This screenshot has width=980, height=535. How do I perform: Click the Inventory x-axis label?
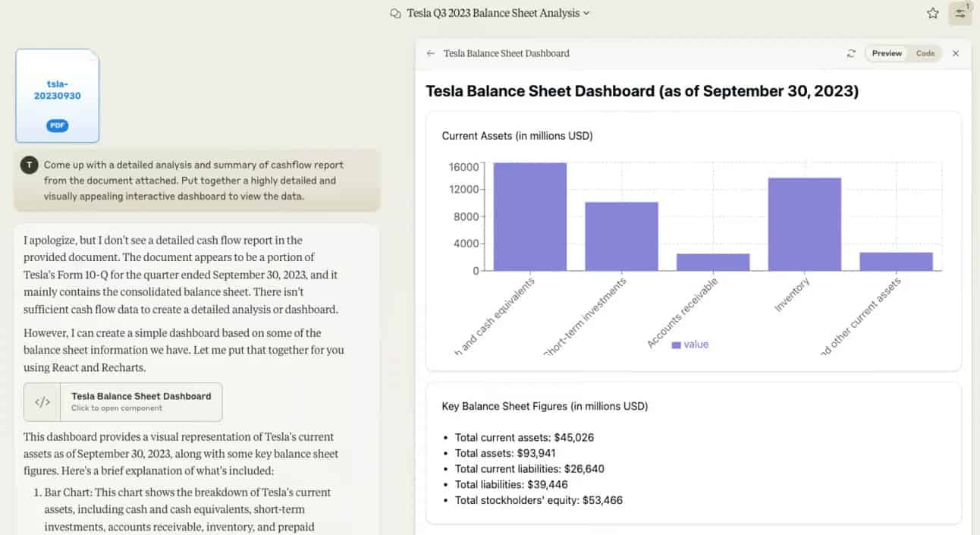pyautogui.click(x=792, y=295)
